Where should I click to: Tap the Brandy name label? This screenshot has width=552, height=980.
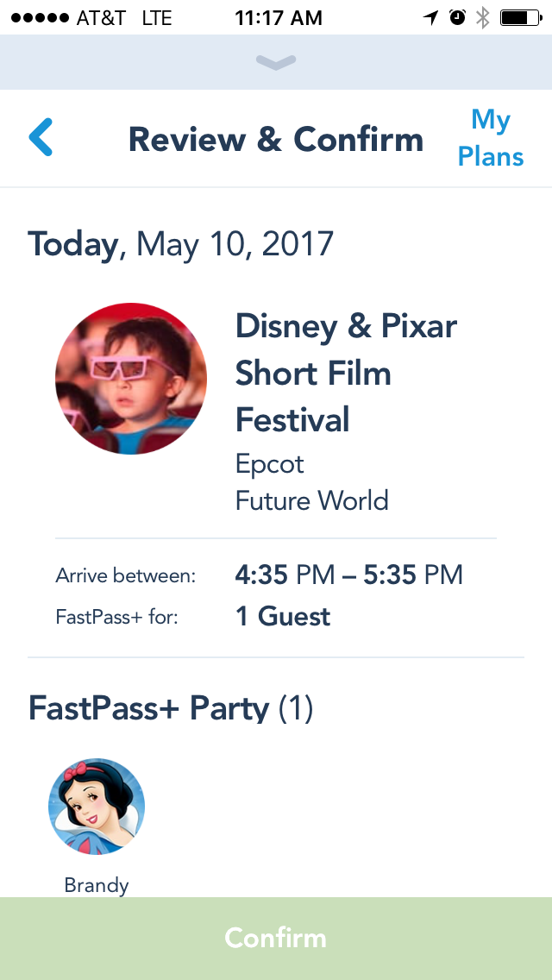(x=97, y=885)
